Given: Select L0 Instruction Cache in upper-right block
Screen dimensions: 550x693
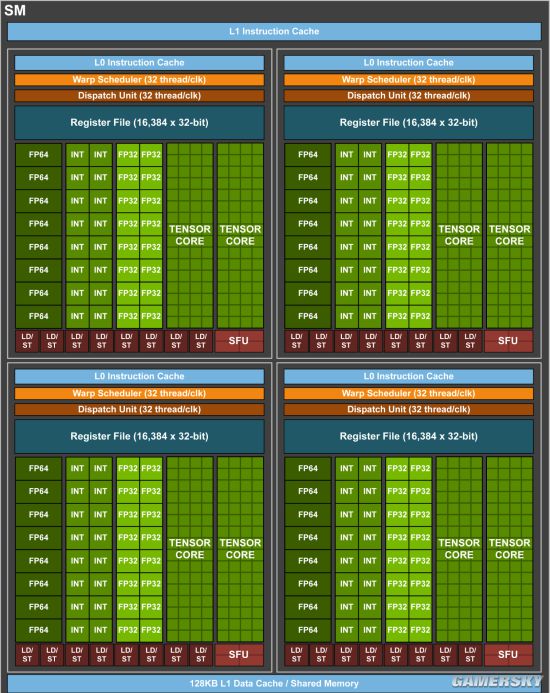Looking at the screenshot, I should pos(409,63).
